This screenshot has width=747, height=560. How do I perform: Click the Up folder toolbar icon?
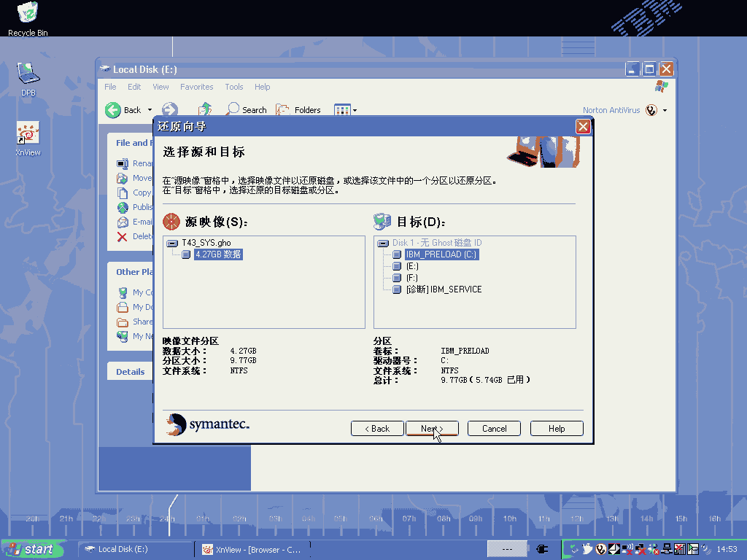(x=206, y=109)
